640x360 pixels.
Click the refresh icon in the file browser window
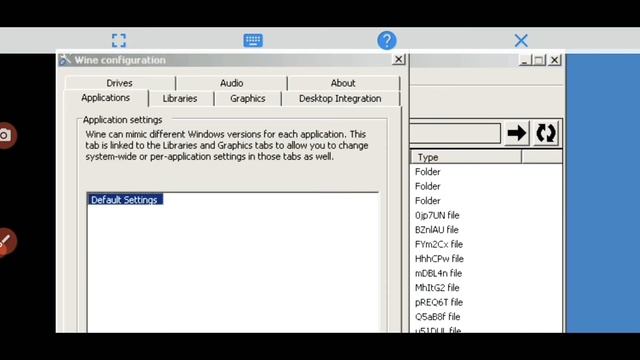[x=546, y=133]
